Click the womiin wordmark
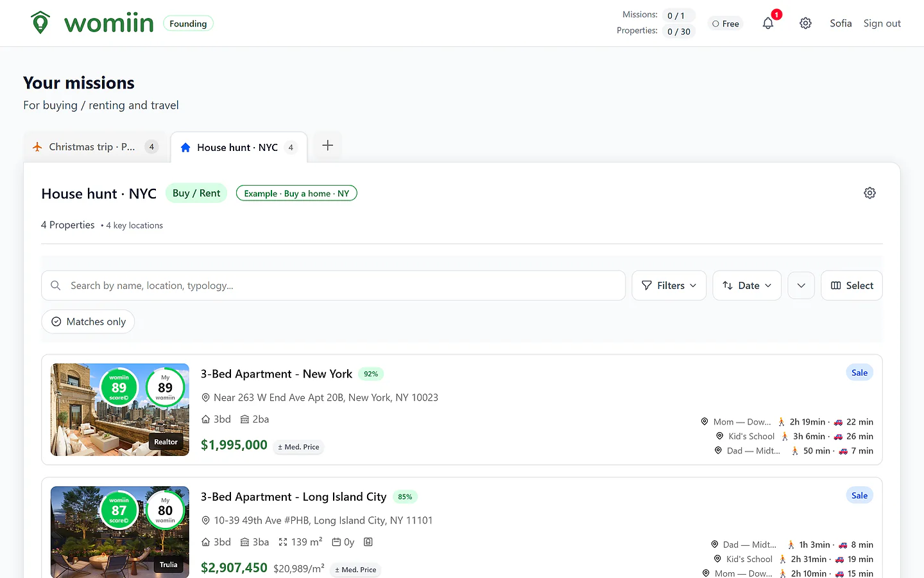The width and height of the screenshot is (924, 578). [x=109, y=23]
